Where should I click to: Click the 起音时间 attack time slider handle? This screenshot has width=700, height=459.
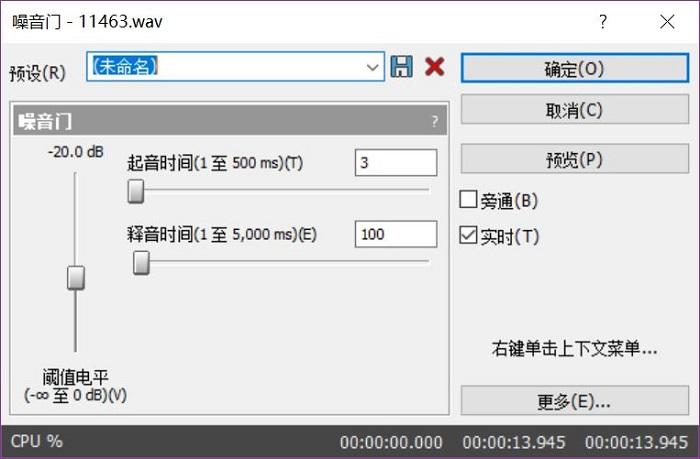pos(136,191)
